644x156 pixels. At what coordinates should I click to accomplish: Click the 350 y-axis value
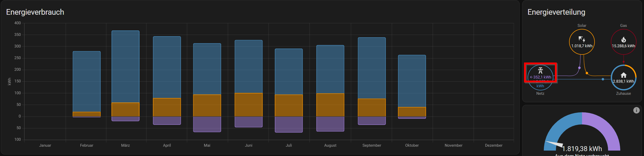18,35
